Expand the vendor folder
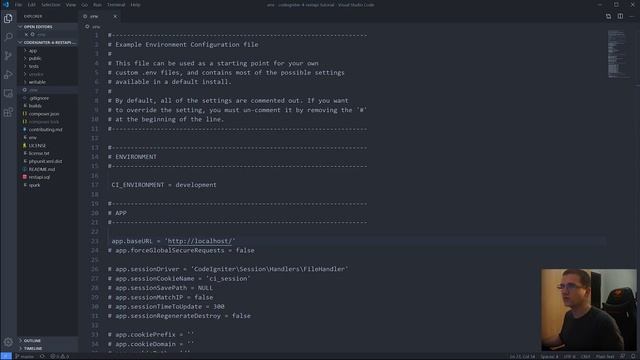Viewport: 640px width, 360px height. [48, 74]
